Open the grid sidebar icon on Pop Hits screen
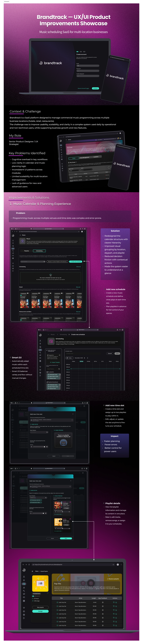Screen dimensions: 143x644 tap(24, 601)
